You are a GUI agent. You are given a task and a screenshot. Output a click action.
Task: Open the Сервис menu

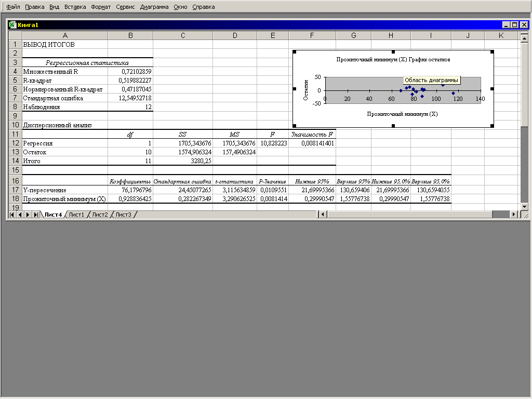(125, 7)
